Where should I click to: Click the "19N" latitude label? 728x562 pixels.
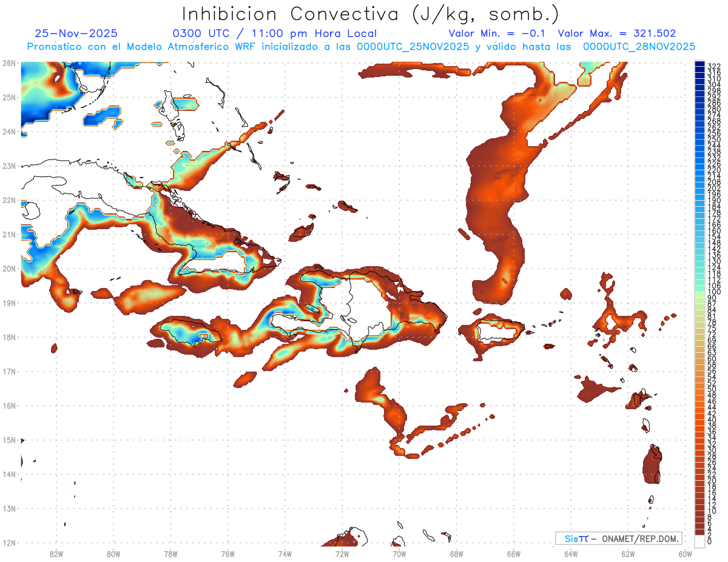[8, 303]
